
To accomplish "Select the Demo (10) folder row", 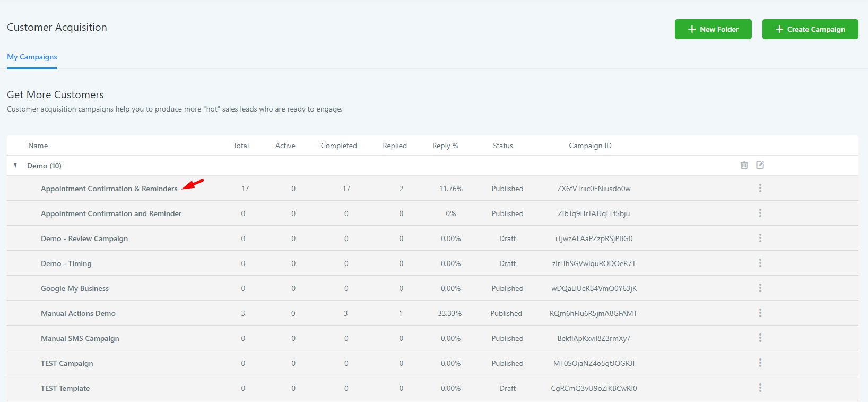I will click(x=432, y=166).
